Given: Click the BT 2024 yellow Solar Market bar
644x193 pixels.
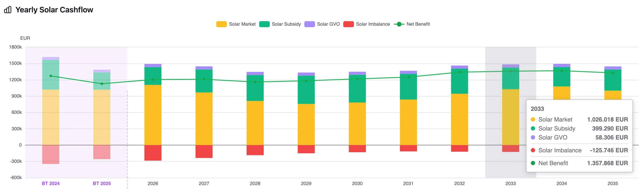Looking at the screenshot, I should pos(51,117).
